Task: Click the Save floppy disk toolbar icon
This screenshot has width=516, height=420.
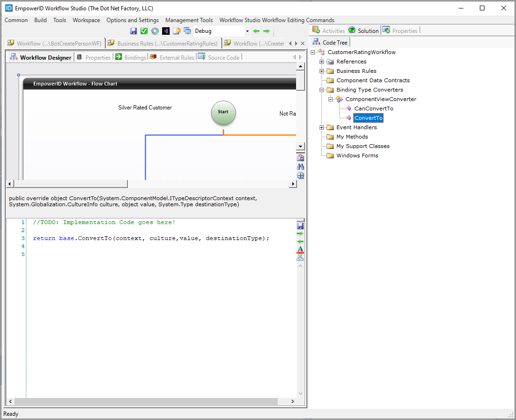Action: click(x=133, y=31)
